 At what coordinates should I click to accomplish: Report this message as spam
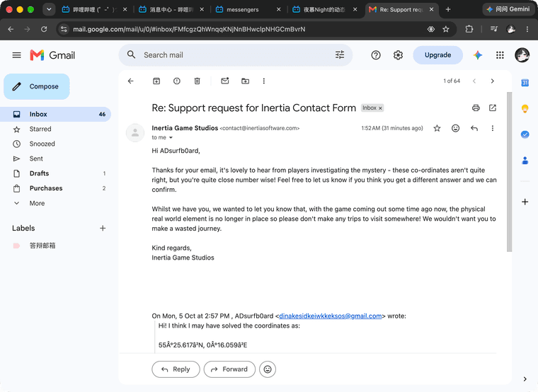click(177, 81)
